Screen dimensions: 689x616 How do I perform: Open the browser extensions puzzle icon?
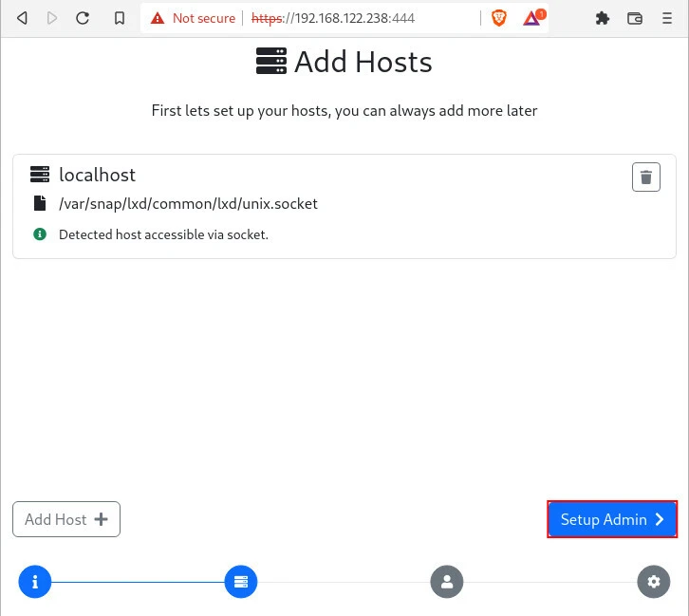click(602, 18)
